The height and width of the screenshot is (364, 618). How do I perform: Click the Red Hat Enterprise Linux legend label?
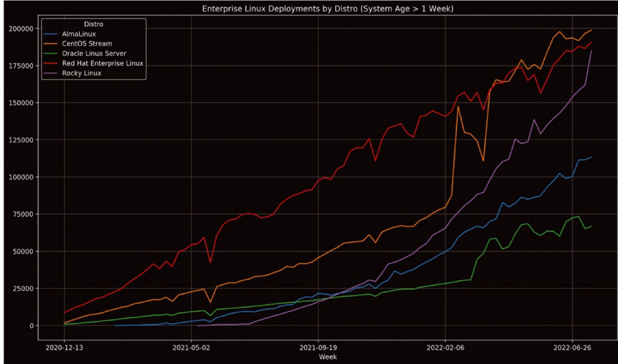pos(103,63)
